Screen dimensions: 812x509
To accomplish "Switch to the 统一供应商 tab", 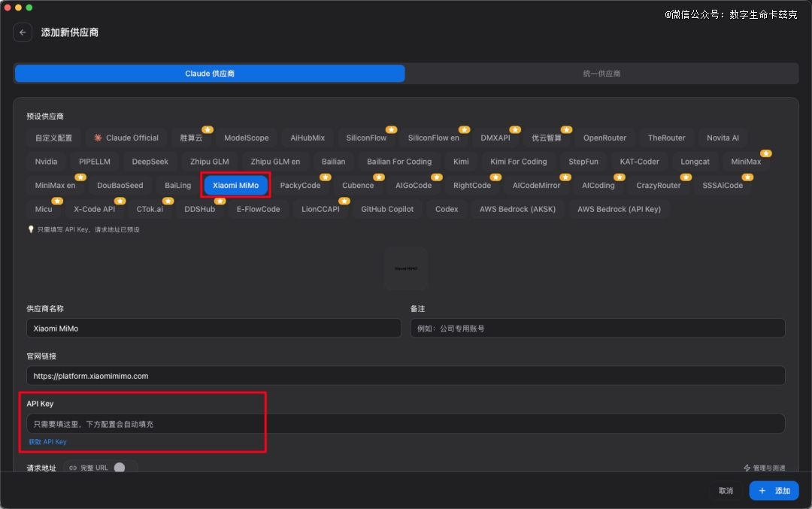I will point(601,74).
